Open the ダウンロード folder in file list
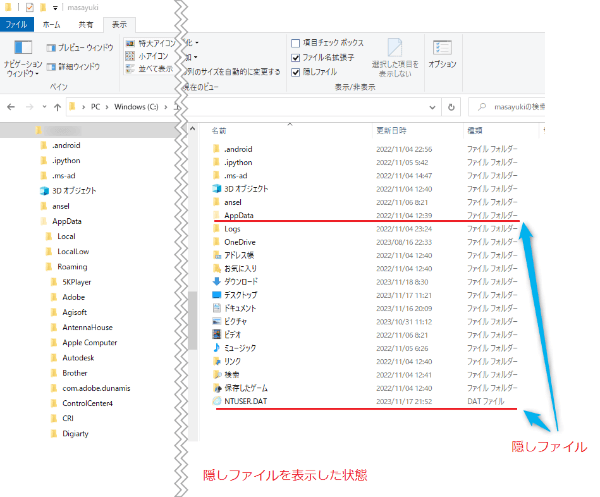This screenshot has width=600, height=497. coord(235,282)
